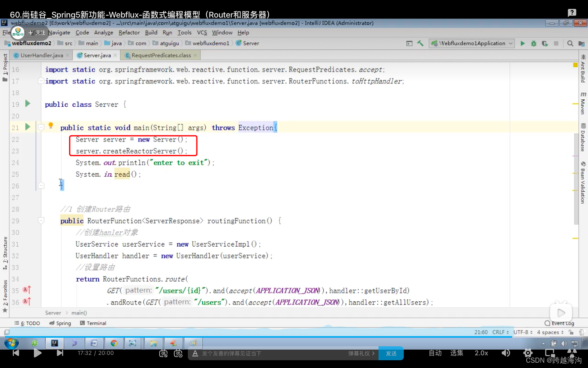Open the Maven tool window

[583, 103]
